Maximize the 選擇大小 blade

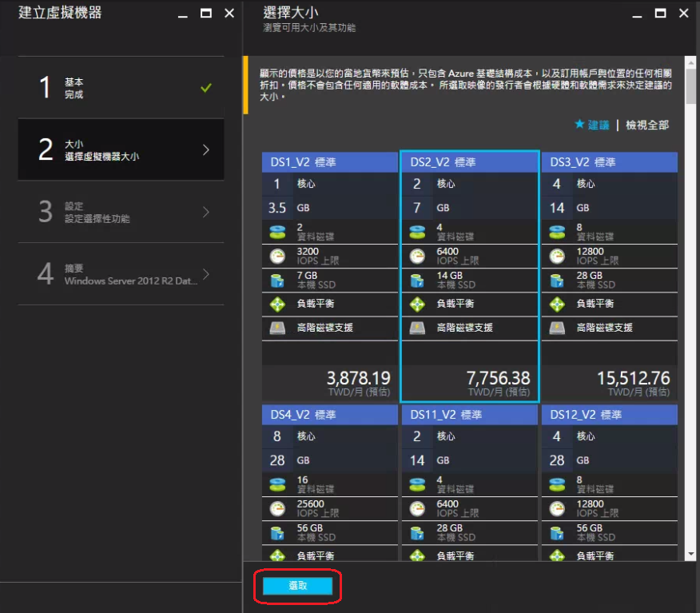tap(660, 14)
